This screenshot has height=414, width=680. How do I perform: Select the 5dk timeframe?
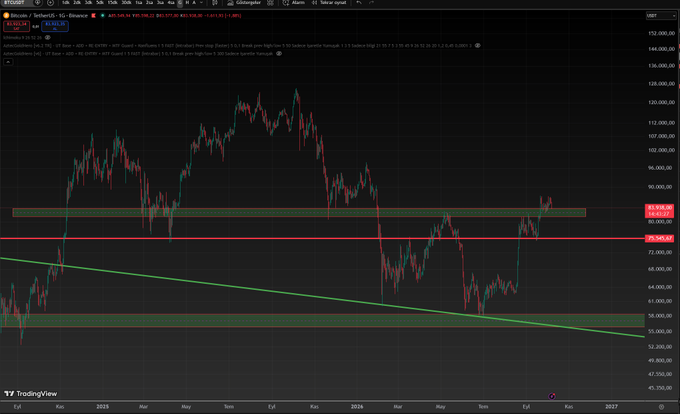pyautogui.click(x=100, y=3)
